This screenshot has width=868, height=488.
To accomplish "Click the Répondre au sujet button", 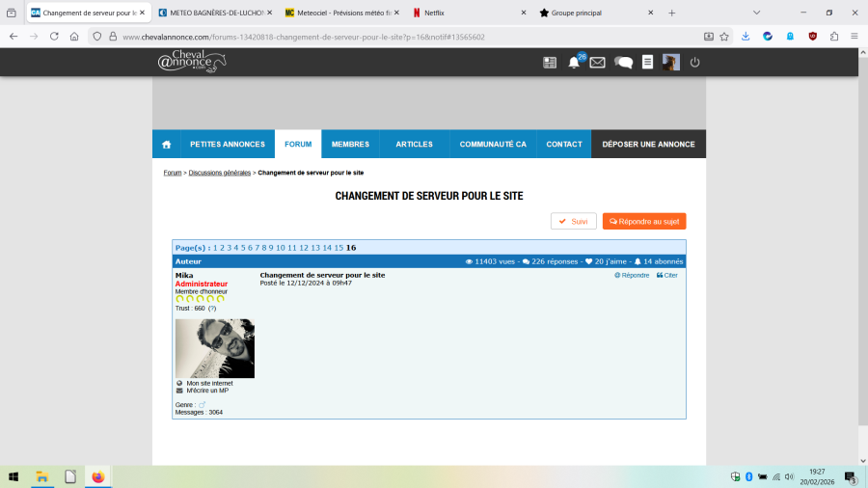I will [x=643, y=221].
